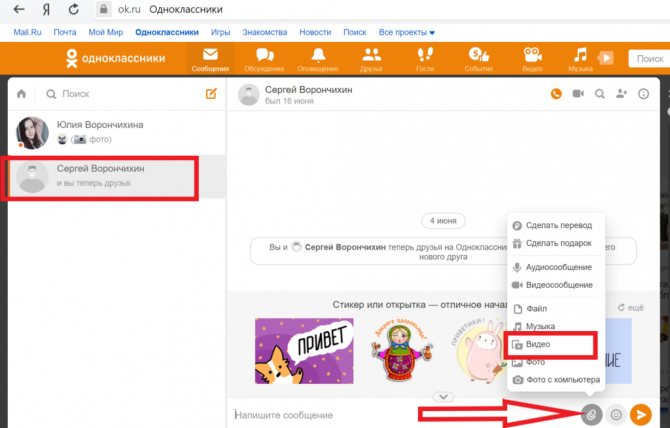Open the Знакомства link
The image size is (670, 428).
pyautogui.click(x=264, y=32)
